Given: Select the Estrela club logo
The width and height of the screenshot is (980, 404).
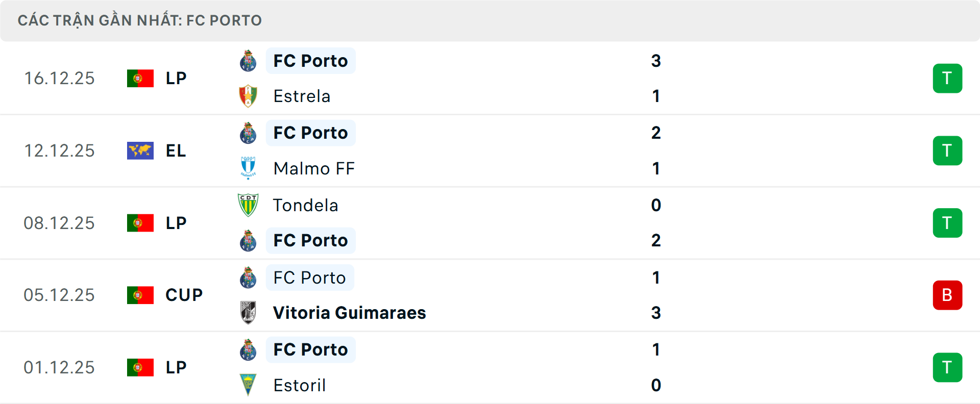Looking at the screenshot, I should 248,96.
